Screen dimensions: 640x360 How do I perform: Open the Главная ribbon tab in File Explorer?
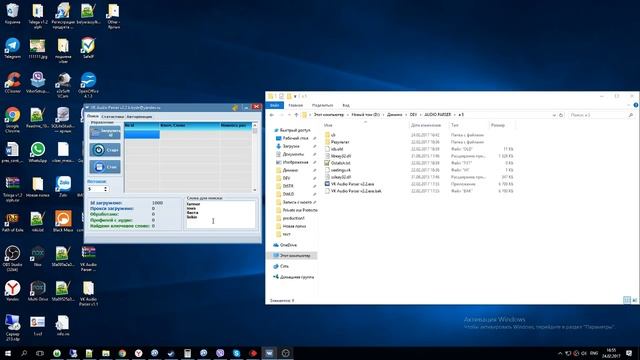[x=296, y=105]
